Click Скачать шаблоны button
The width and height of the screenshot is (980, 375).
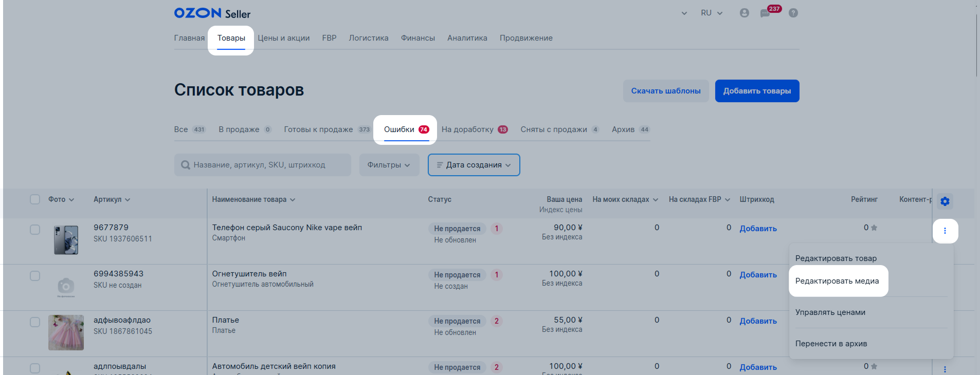coord(665,91)
